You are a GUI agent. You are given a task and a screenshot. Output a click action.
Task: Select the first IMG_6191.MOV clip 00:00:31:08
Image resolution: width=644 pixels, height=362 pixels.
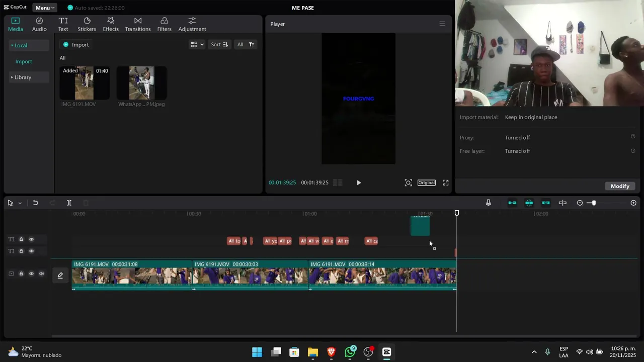tap(132, 275)
